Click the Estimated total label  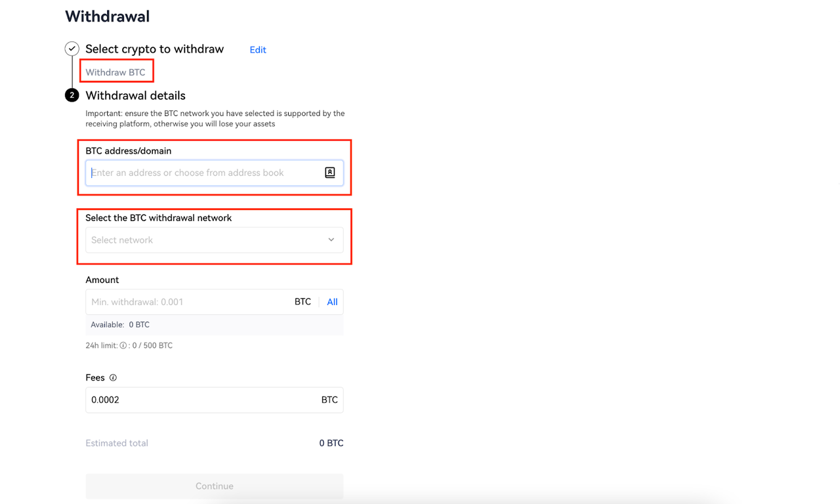pyautogui.click(x=117, y=443)
